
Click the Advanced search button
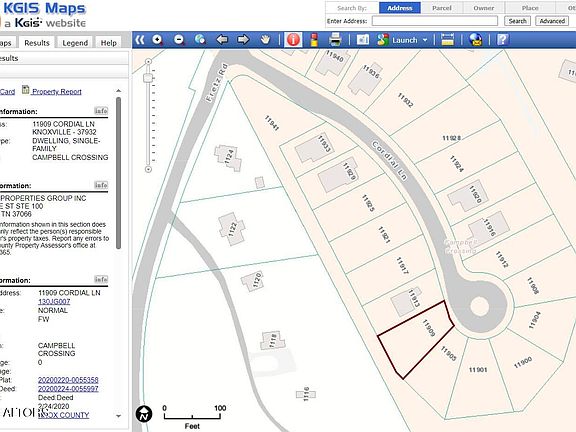tap(552, 21)
